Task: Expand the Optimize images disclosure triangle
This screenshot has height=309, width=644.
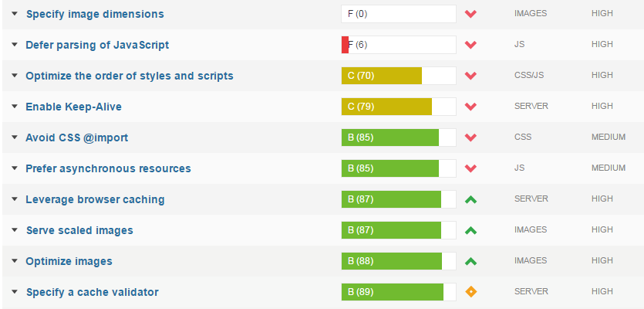Action: coord(15,261)
